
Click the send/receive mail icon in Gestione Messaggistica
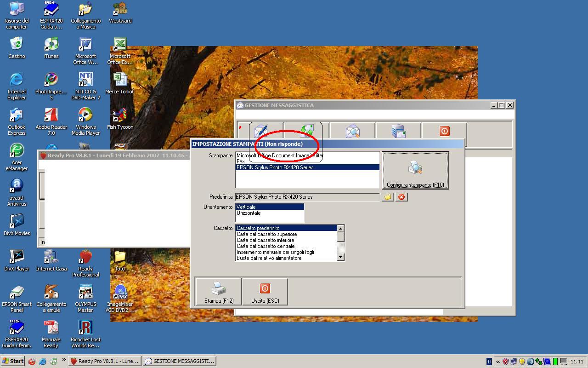coord(306,131)
